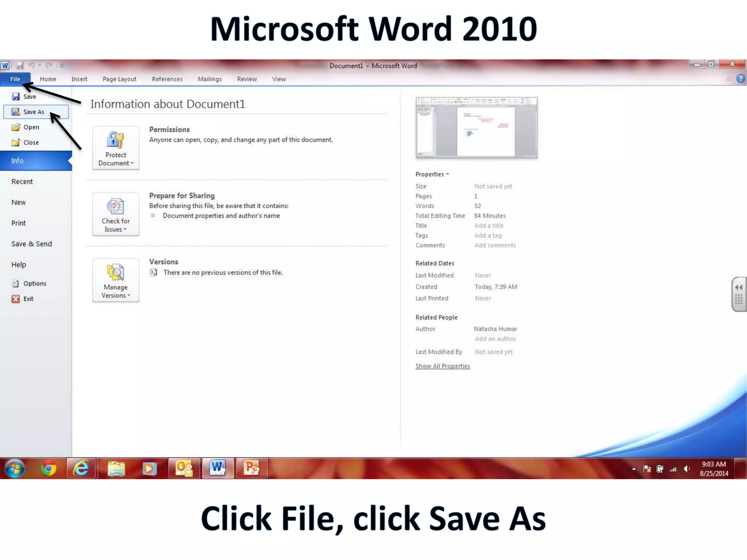Click the network signal tray icon
Screen dimensions: 747x560
tap(673, 469)
